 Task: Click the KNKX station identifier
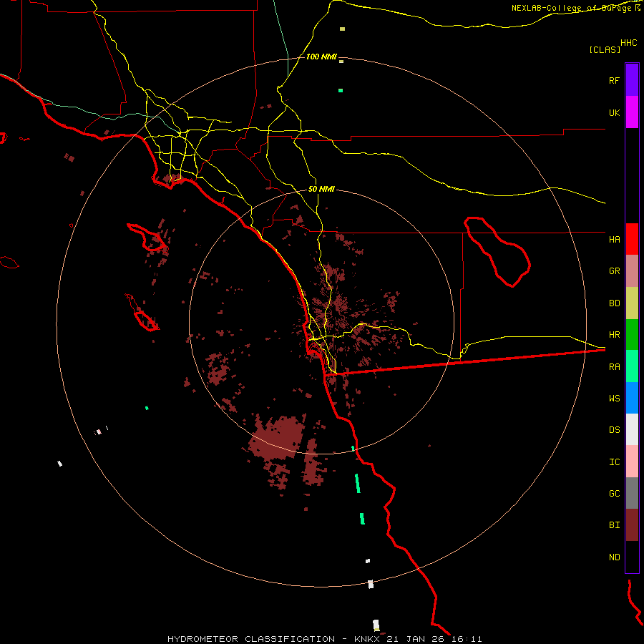pos(367,639)
